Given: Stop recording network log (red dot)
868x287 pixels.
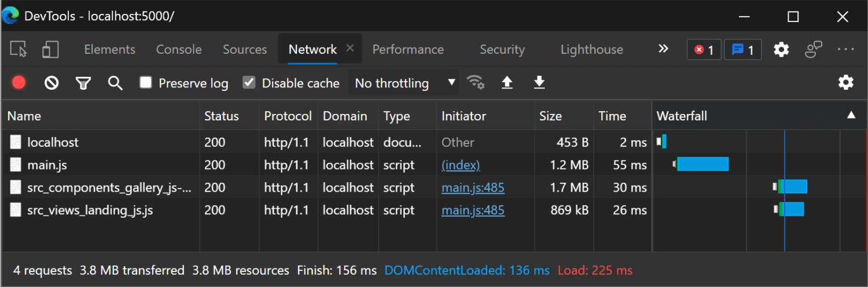Looking at the screenshot, I should point(19,83).
